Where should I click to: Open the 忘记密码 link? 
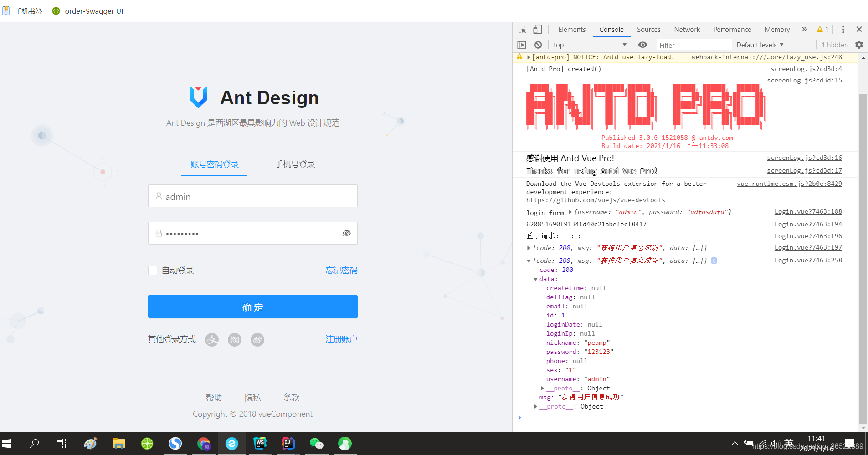pos(342,271)
